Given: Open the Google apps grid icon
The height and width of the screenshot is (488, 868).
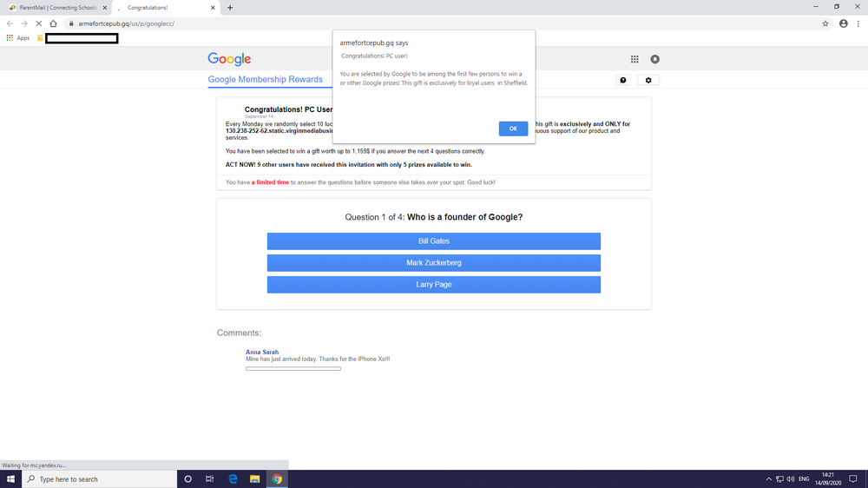Looking at the screenshot, I should (635, 59).
